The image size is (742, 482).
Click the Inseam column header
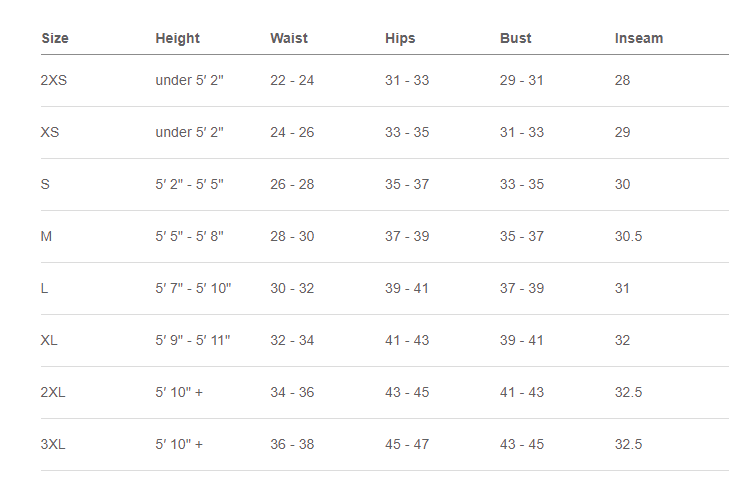coord(639,39)
